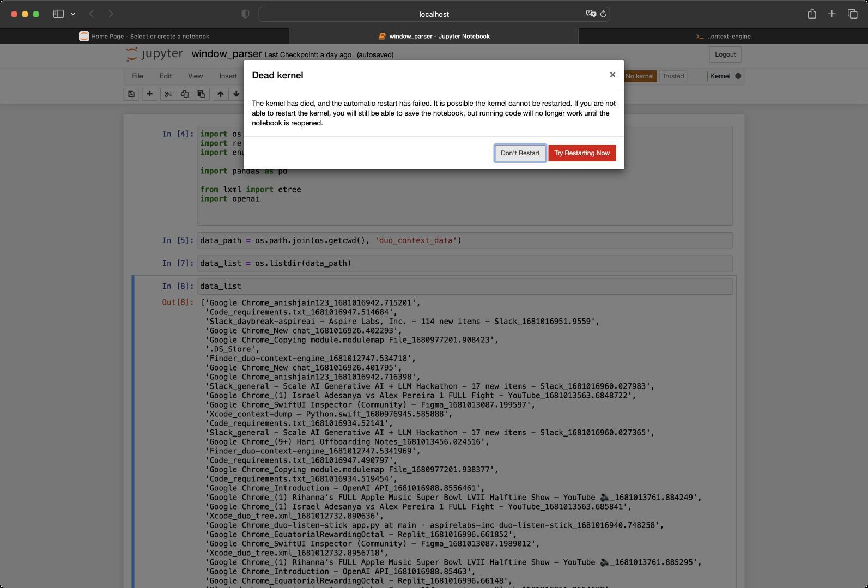The height and width of the screenshot is (588, 868).
Task: Move the cell up with the up arrow
Action: [220, 94]
